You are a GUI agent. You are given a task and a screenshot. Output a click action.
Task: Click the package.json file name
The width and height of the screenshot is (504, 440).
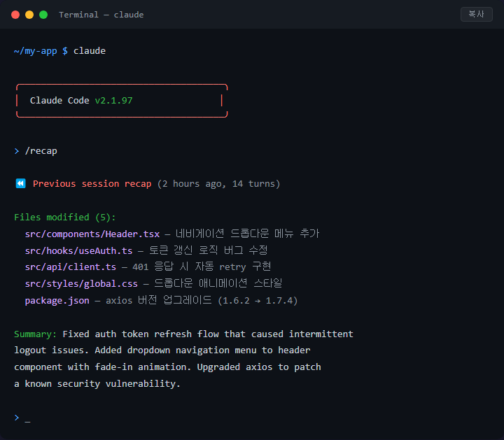click(57, 301)
